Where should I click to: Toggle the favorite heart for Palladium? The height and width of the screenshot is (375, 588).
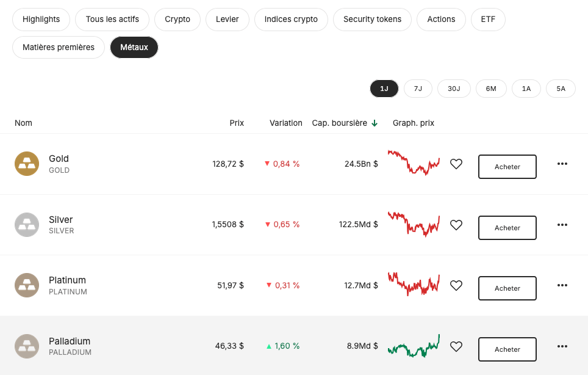[x=456, y=346]
